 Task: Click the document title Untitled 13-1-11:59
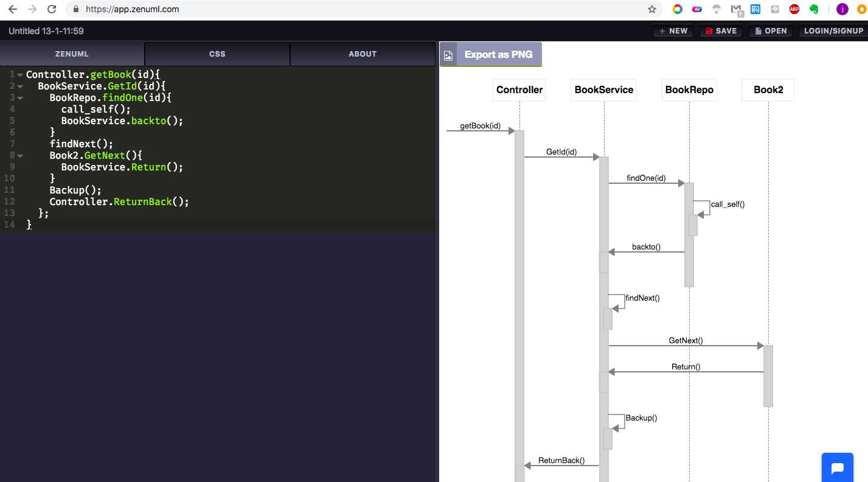pos(46,30)
